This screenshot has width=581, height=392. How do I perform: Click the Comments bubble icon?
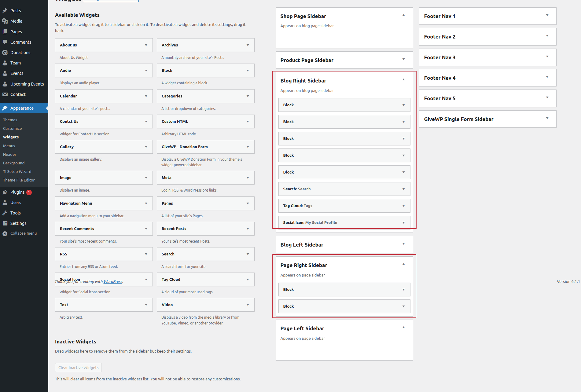click(x=5, y=42)
